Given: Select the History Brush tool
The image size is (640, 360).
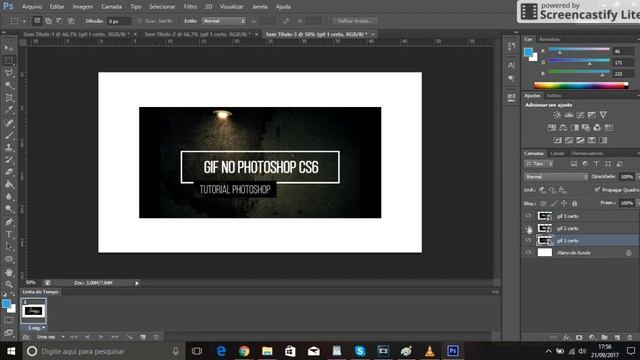Looking at the screenshot, I should coord(9,159).
